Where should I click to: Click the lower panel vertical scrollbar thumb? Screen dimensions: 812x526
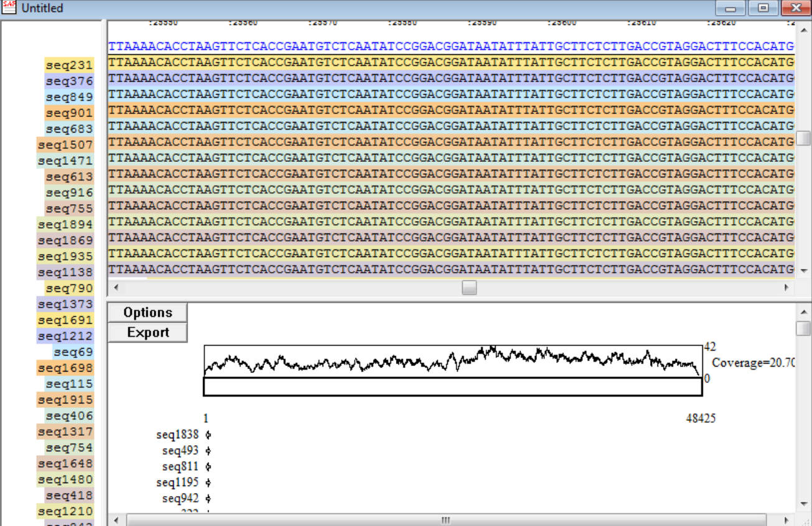pyautogui.click(x=803, y=329)
